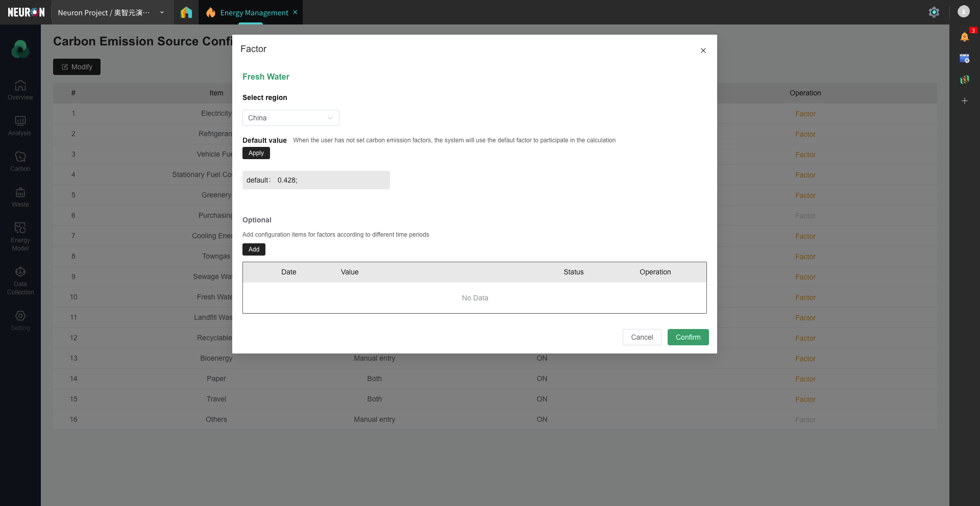The height and width of the screenshot is (506, 980).
Task: Open the Setting sidebar icon
Action: point(20,320)
